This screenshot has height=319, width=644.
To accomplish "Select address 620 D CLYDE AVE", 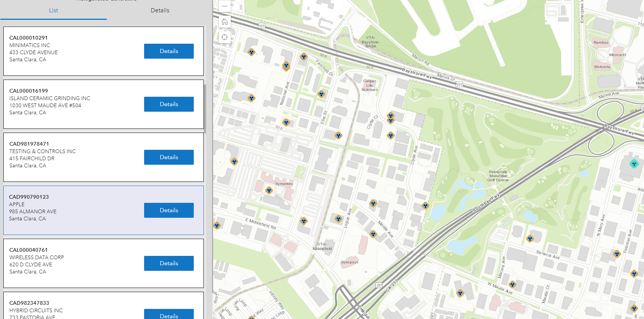I will 31,264.
